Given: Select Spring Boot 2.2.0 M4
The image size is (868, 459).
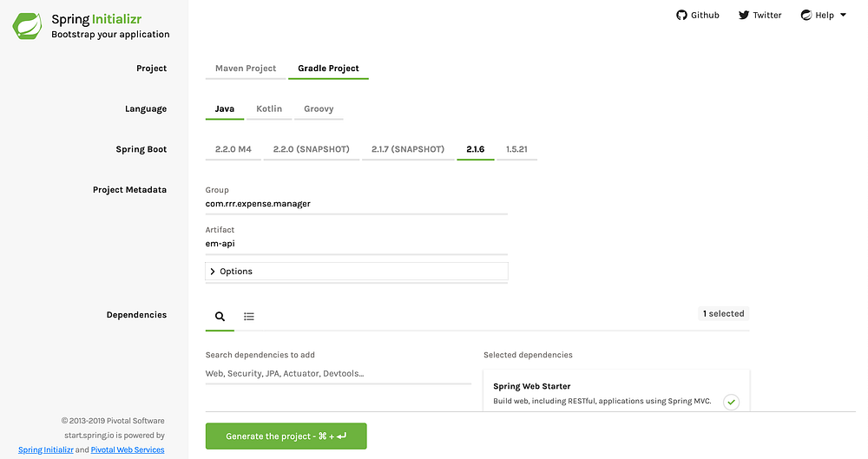Looking at the screenshot, I should tap(233, 149).
